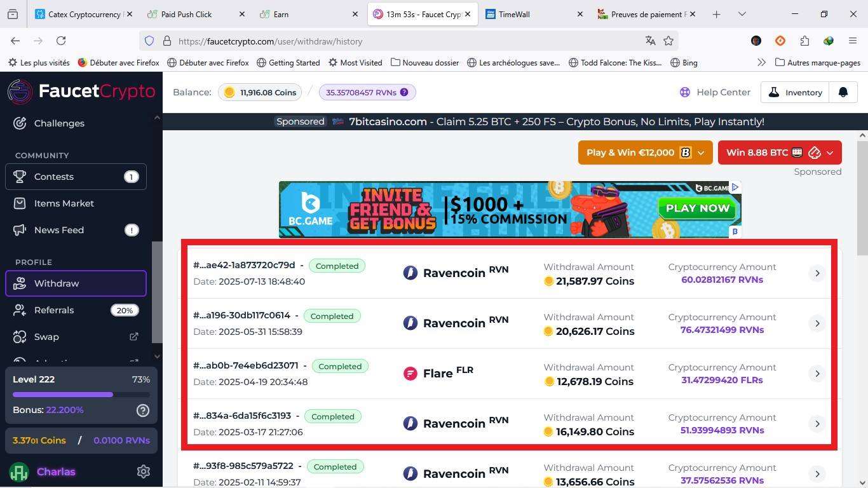Collapse sidebar section with the up arrow

coord(157,118)
